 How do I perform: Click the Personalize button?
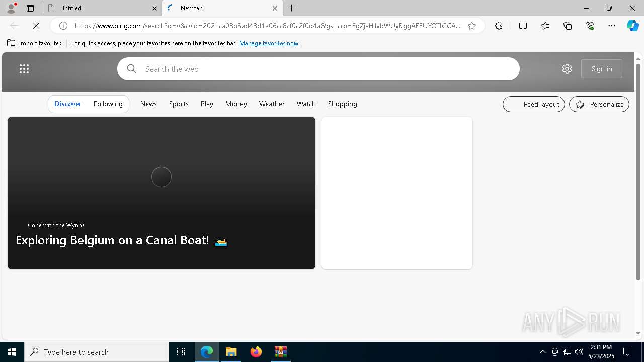coord(599,104)
